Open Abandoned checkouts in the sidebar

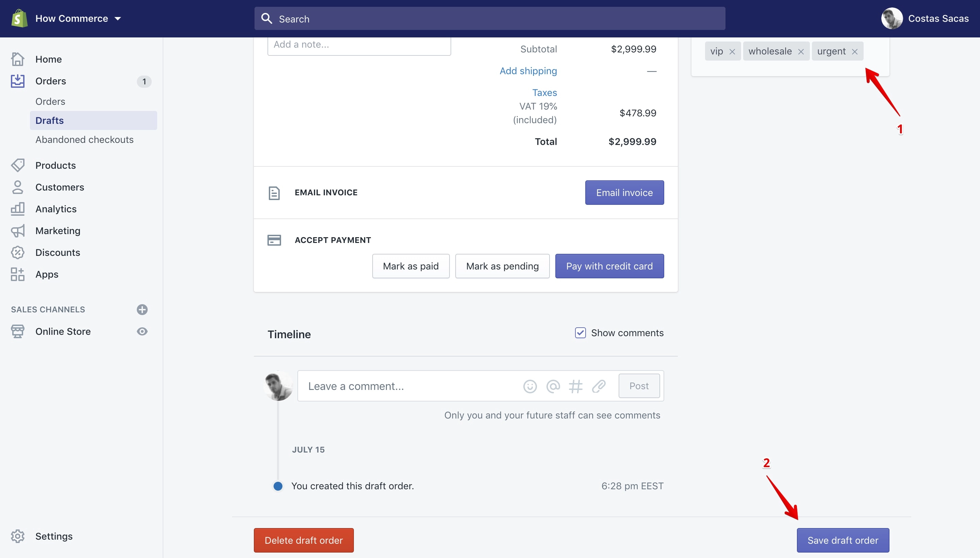point(84,139)
